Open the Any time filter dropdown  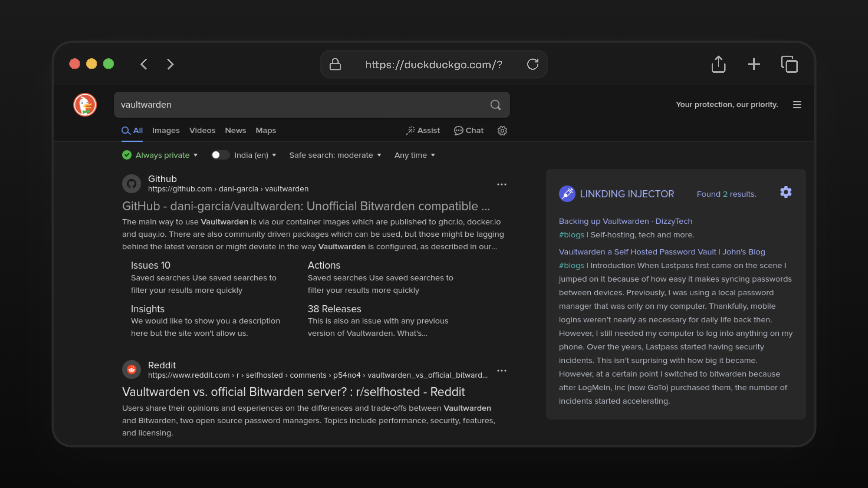coord(414,155)
